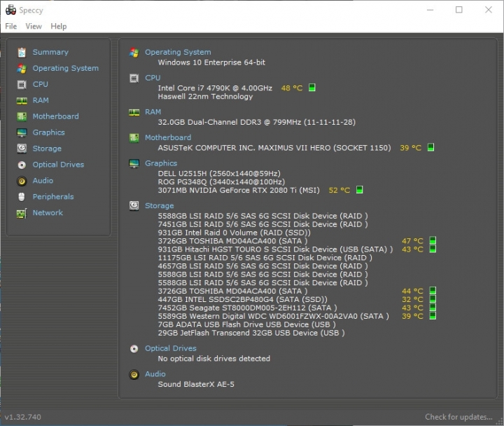Open the Help menu
The width and height of the screenshot is (504, 426).
pos(59,27)
